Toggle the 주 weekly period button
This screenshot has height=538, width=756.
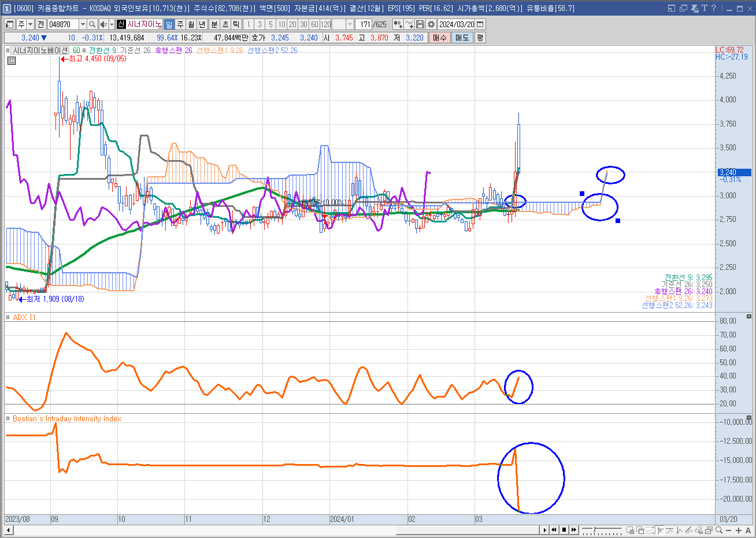pos(180,24)
